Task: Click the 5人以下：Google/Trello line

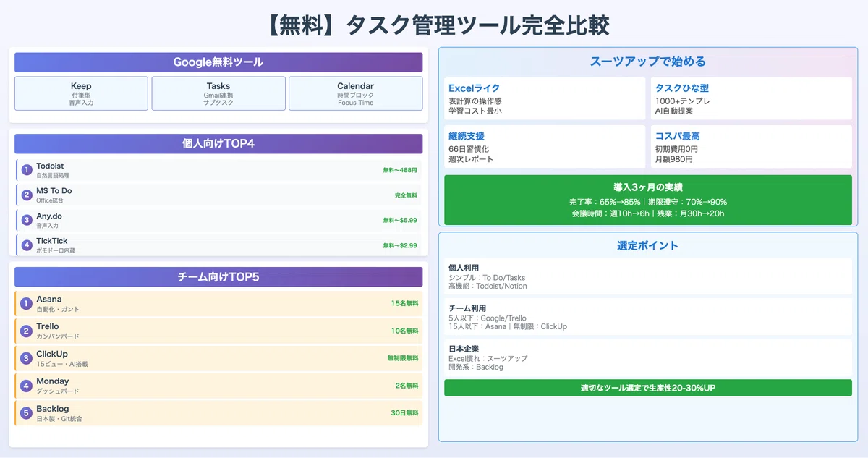Action: (488, 318)
